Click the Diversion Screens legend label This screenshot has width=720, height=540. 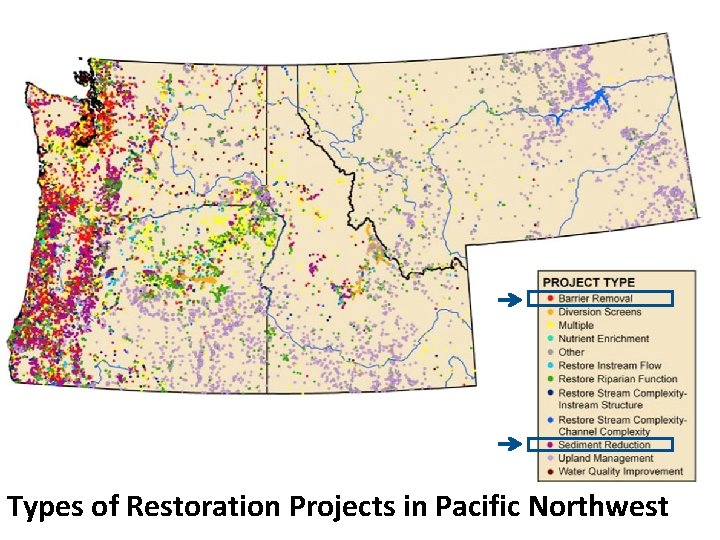point(600,312)
